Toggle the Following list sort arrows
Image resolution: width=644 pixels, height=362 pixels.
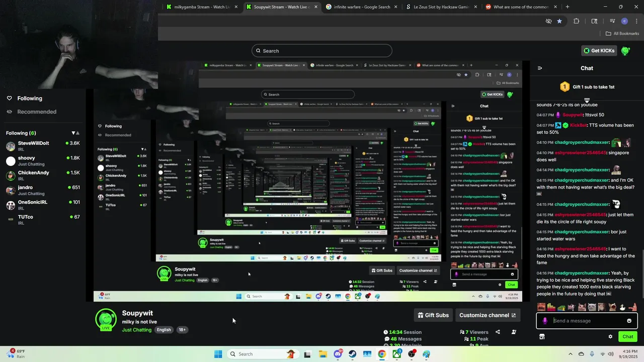click(x=75, y=133)
